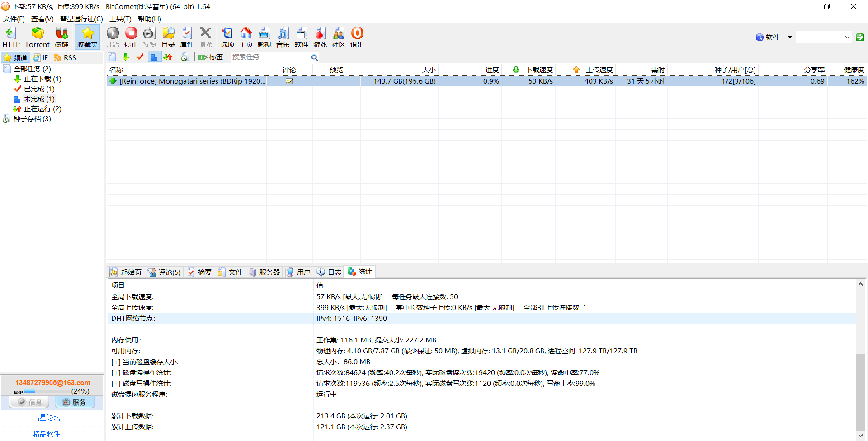Expand the 磁盘写操作统计 [+] item
868x441 pixels.
[x=116, y=384]
